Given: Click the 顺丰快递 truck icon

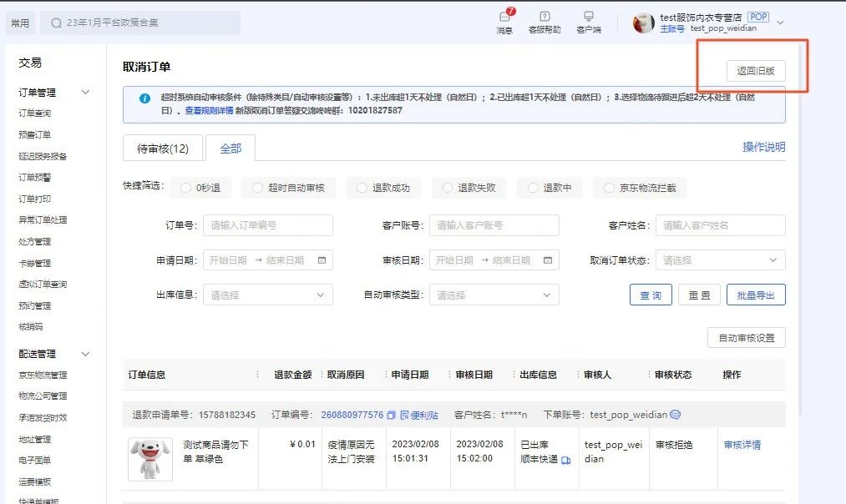Looking at the screenshot, I should [565, 460].
